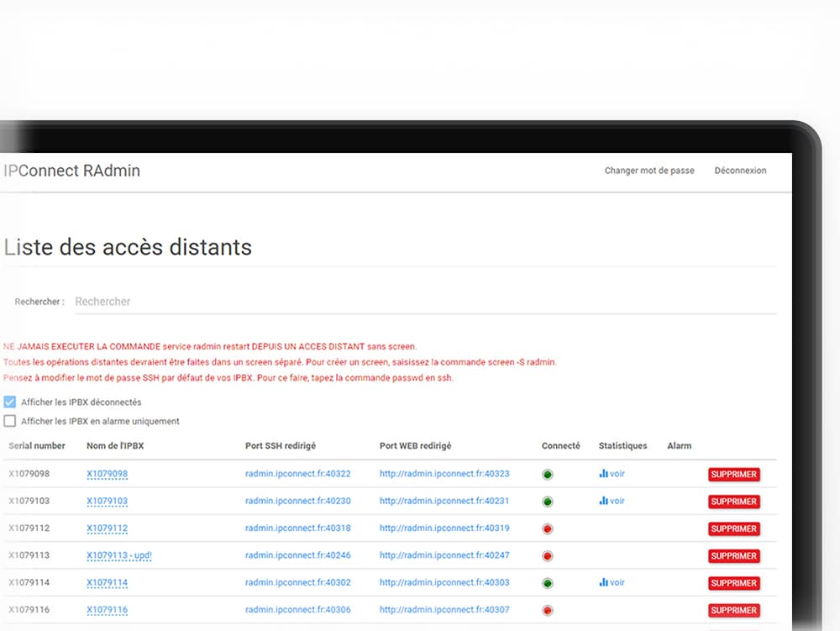The image size is (840, 631).
Task: Open web link http://radmin.ipconnect.fr:40303
Action: pos(444,582)
